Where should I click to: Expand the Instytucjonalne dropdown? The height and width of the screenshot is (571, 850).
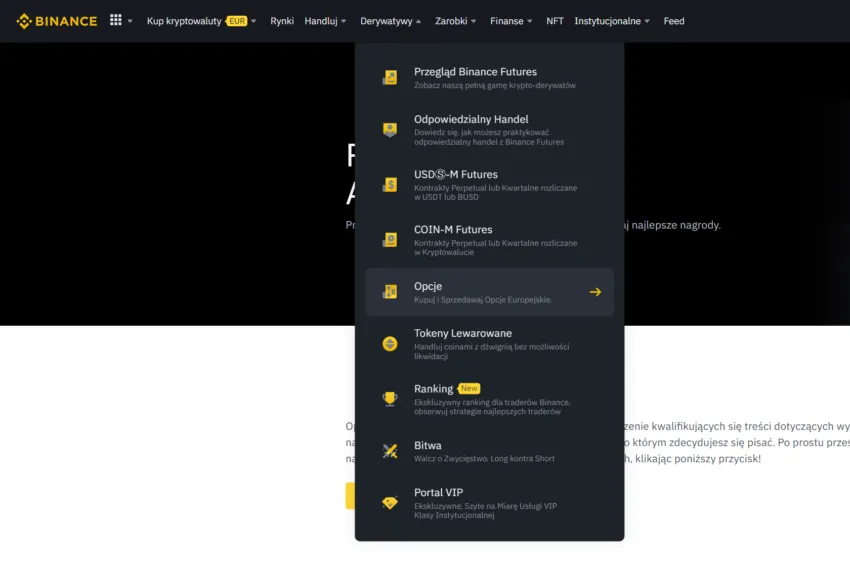coord(612,21)
